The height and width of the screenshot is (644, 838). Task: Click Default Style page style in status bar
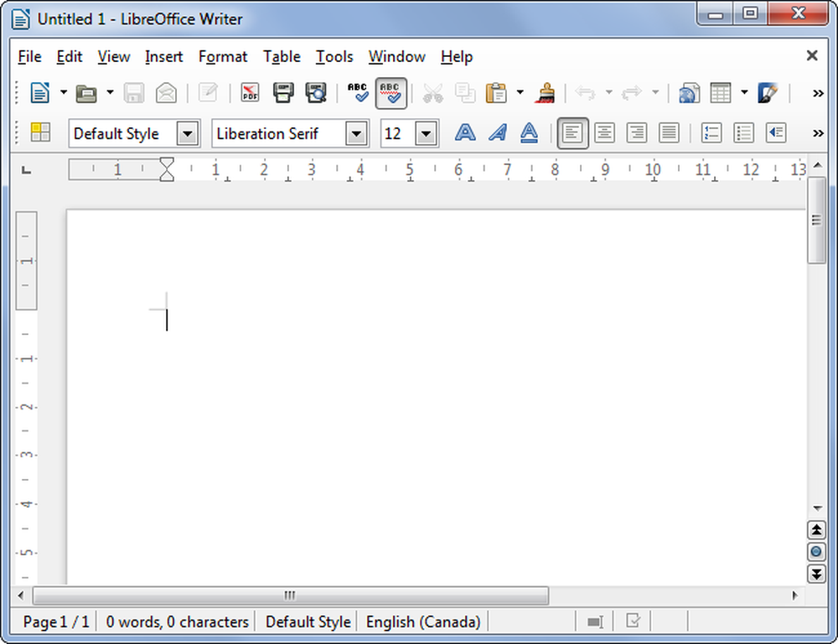(x=308, y=622)
